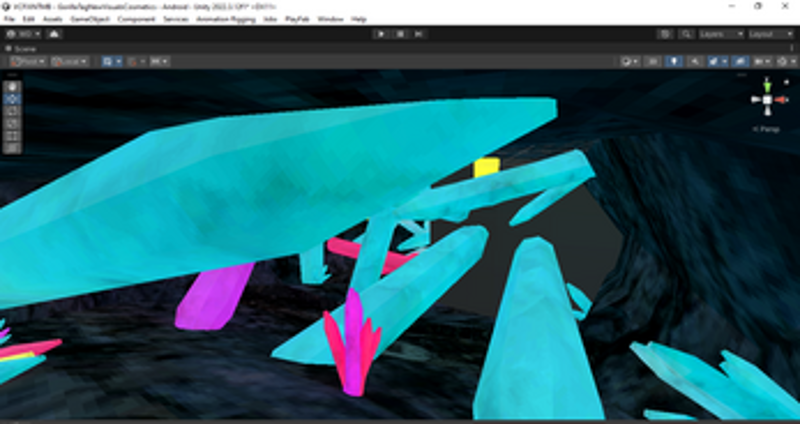The image size is (800, 424).
Task: Select the Rect tool
Action: 12,136
